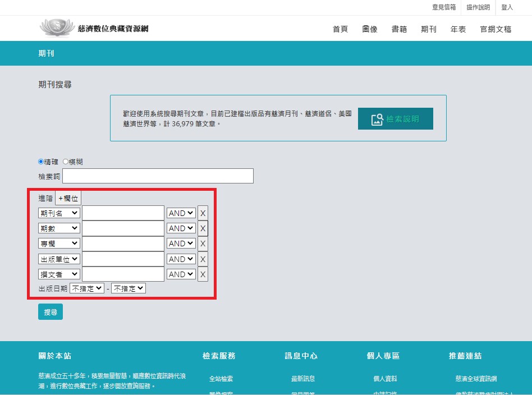Go to 首頁 in the navigation

point(340,29)
